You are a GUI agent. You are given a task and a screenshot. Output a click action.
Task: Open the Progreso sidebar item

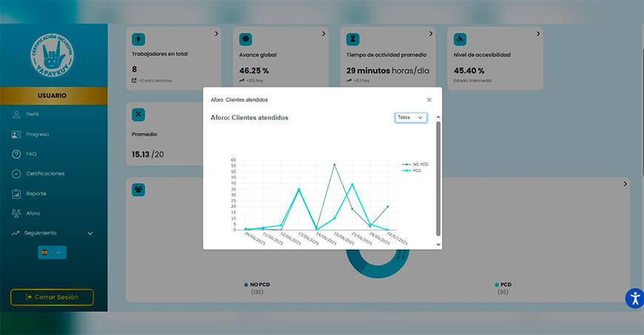[x=37, y=134]
